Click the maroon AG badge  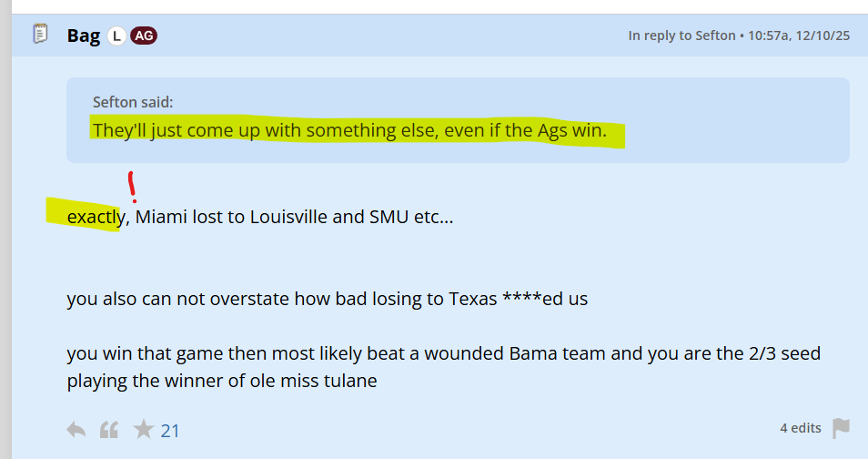[143, 36]
